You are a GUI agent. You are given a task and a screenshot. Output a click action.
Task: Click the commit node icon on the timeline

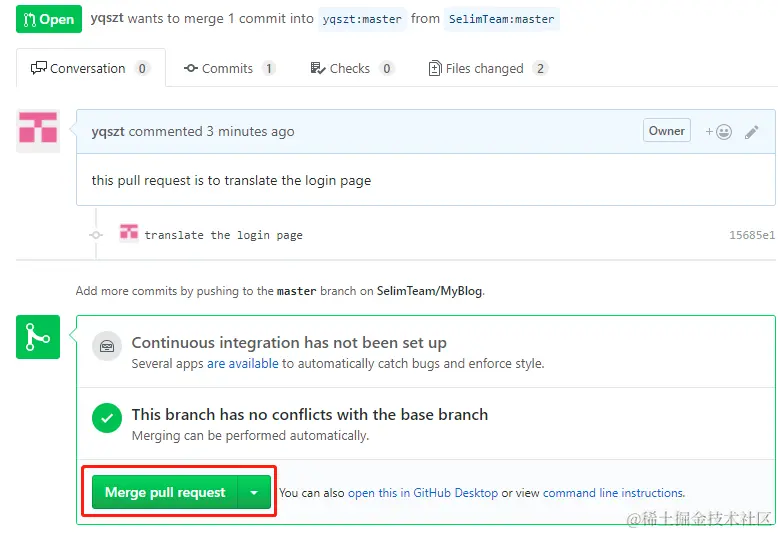(x=96, y=235)
